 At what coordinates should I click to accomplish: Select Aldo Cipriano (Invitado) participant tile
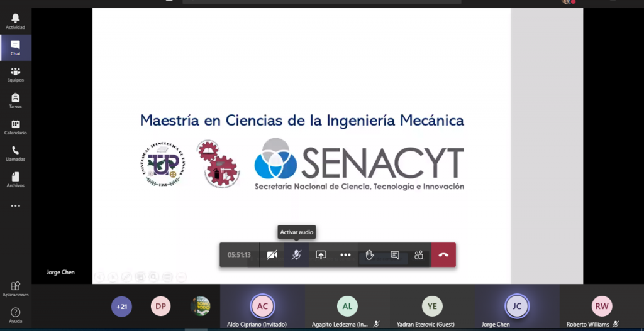point(262,307)
